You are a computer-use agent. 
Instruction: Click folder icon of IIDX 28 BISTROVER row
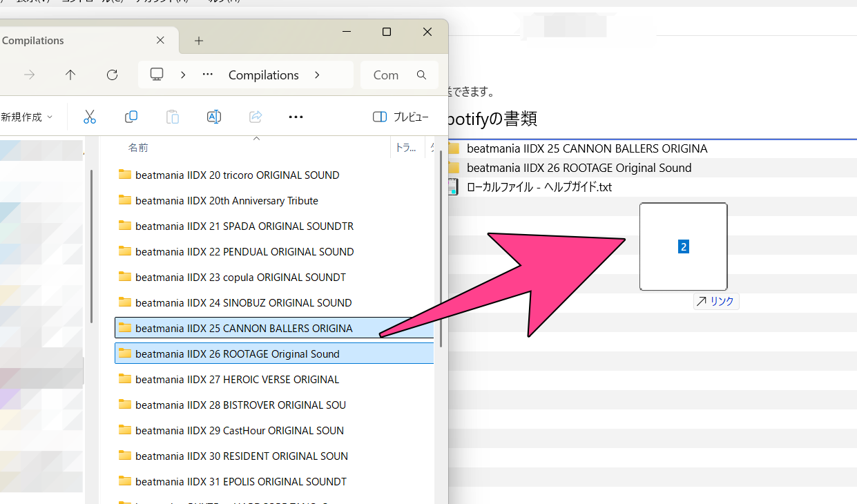click(x=125, y=405)
